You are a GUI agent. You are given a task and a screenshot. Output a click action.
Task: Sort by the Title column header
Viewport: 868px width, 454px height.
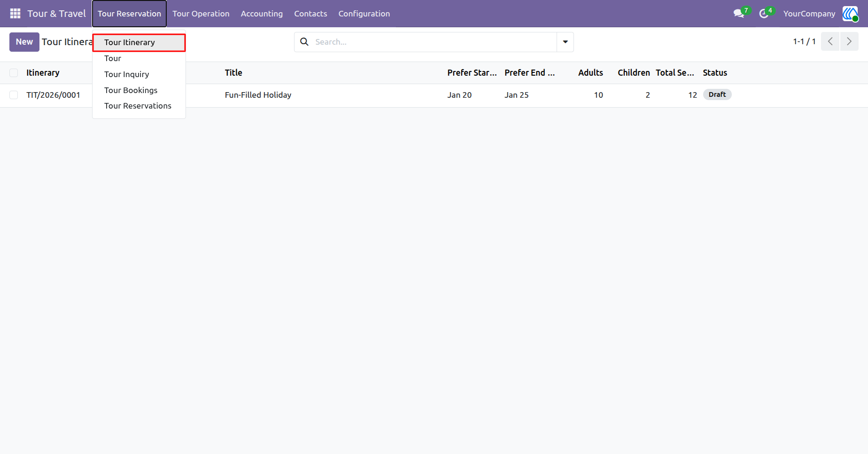(x=233, y=73)
